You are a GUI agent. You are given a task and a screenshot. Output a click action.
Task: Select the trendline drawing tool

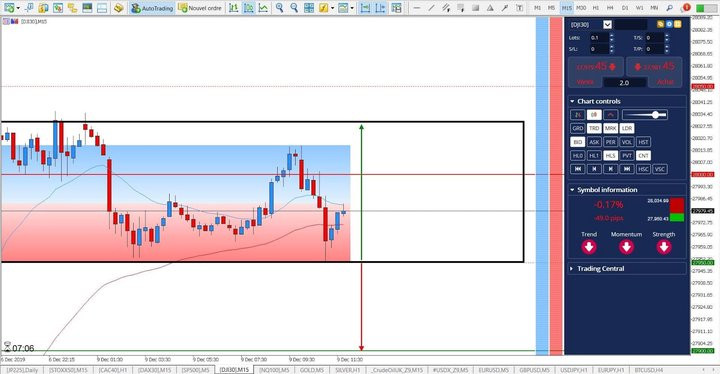(431, 8)
